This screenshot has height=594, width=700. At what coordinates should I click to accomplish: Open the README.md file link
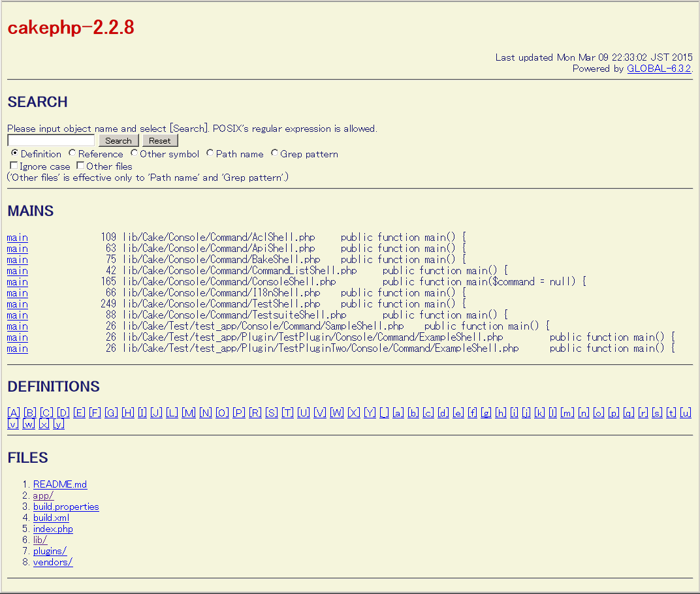[60, 484]
